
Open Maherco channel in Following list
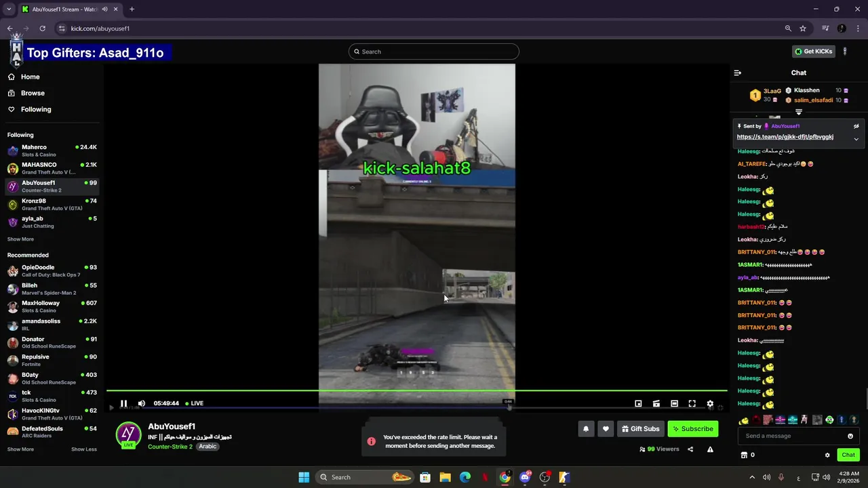point(52,150)
